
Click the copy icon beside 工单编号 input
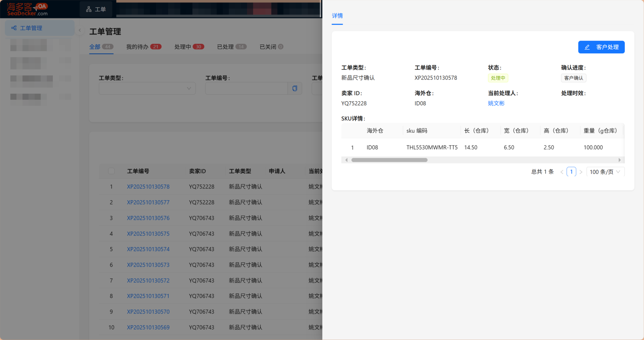click(x=295, y=89)
